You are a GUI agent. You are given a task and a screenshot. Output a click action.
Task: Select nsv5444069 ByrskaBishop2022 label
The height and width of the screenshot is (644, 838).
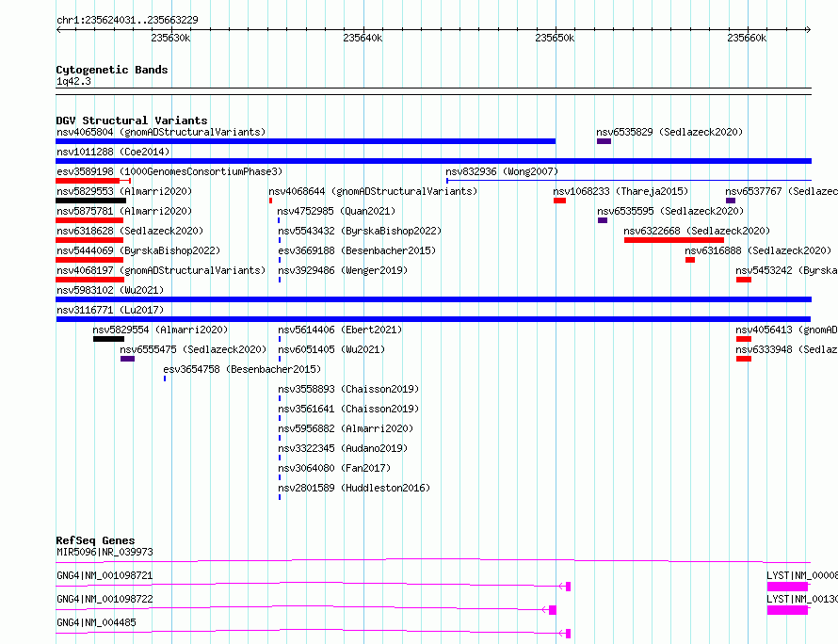pyautogui.click(x=138, y=250)
